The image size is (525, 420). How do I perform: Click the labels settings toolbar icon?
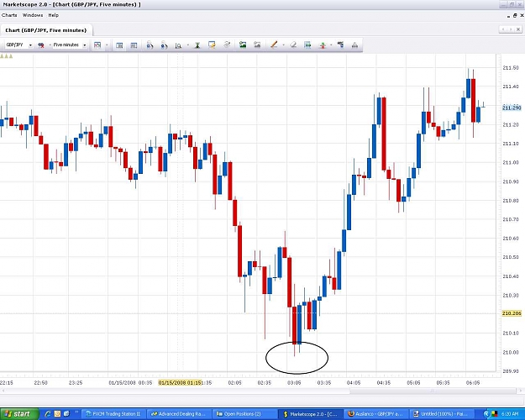[340, 45]
